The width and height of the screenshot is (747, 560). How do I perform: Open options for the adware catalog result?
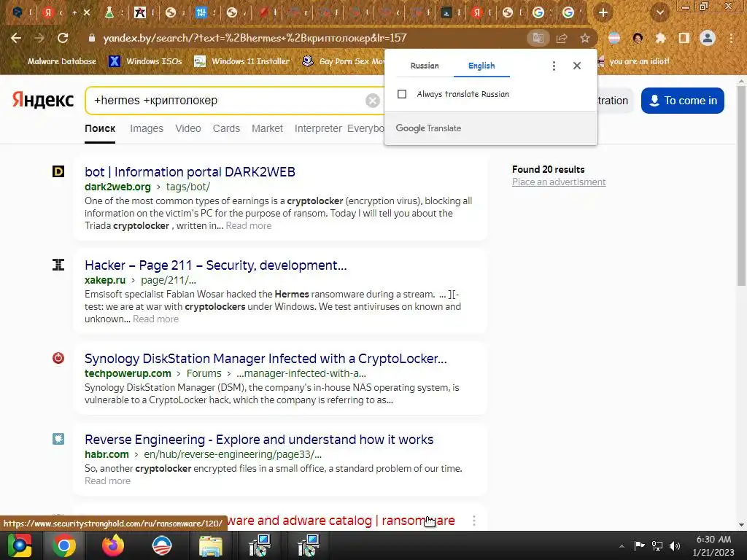473,521
